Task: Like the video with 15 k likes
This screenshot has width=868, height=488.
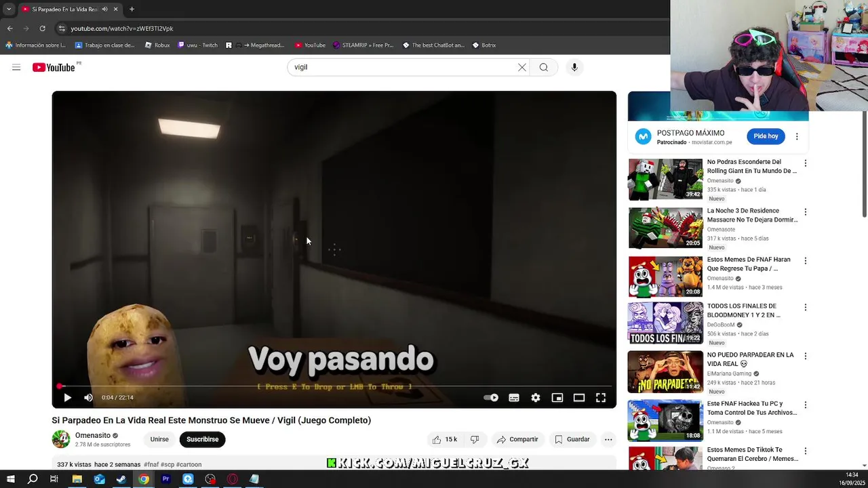Action: coord(445,439)
